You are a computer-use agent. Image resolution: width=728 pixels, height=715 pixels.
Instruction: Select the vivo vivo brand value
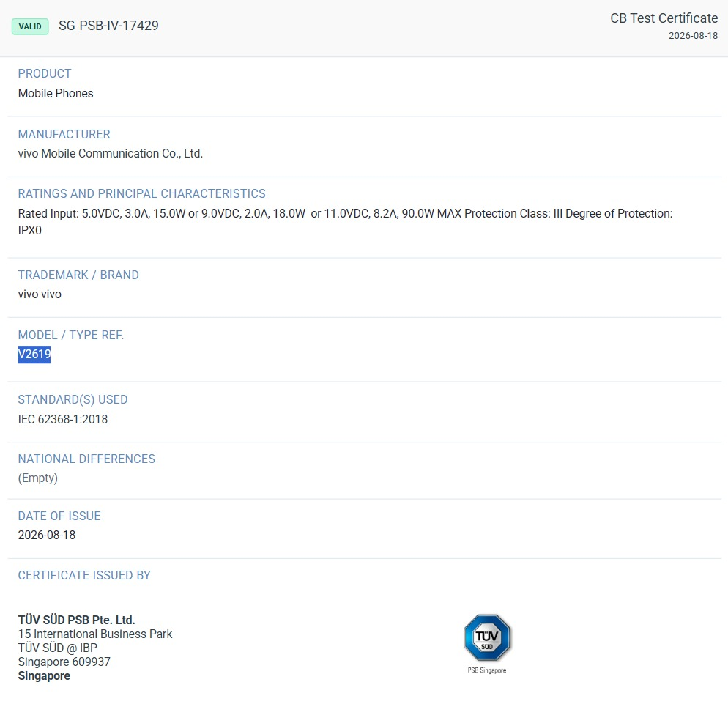click(40, 294)
